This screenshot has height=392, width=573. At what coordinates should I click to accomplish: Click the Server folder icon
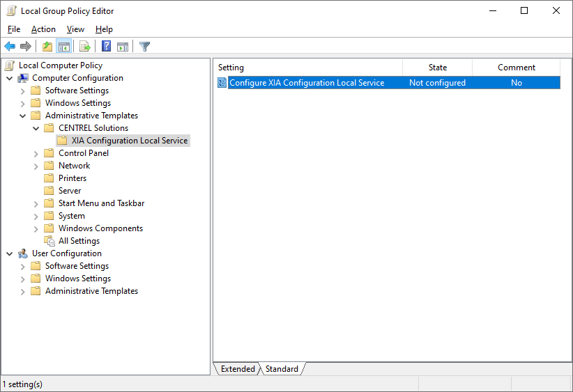[49, 191]
